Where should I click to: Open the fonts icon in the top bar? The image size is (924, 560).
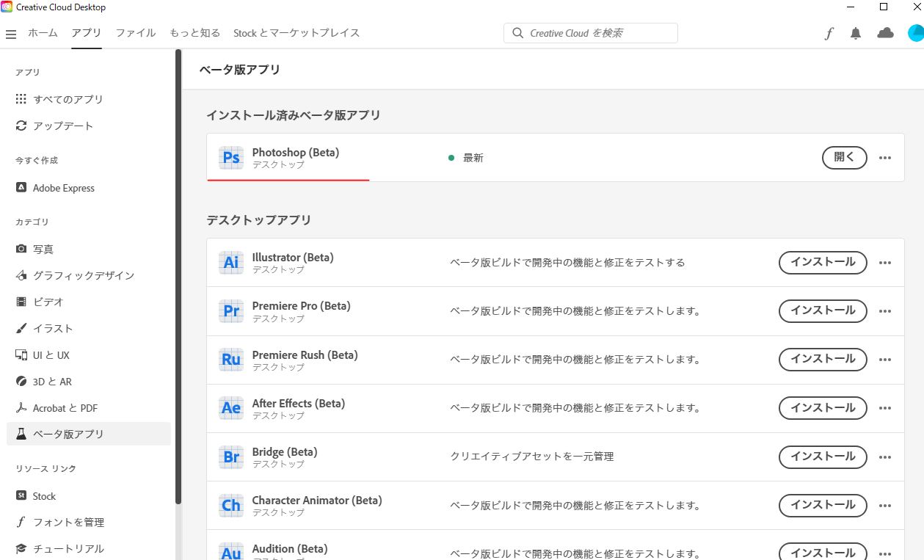point(829,33)
